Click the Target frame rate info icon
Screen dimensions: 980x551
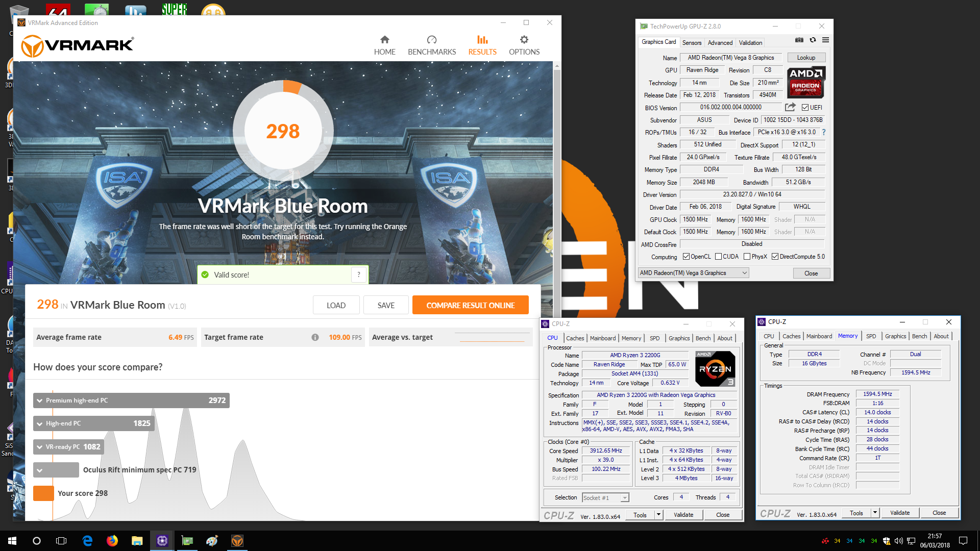tap(315, 337)
